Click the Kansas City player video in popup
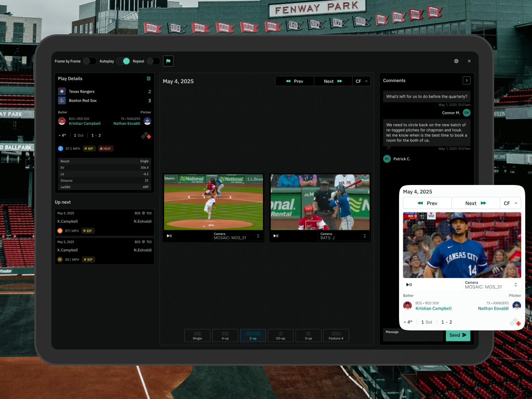The image size is (532, 399). (462, 245)
